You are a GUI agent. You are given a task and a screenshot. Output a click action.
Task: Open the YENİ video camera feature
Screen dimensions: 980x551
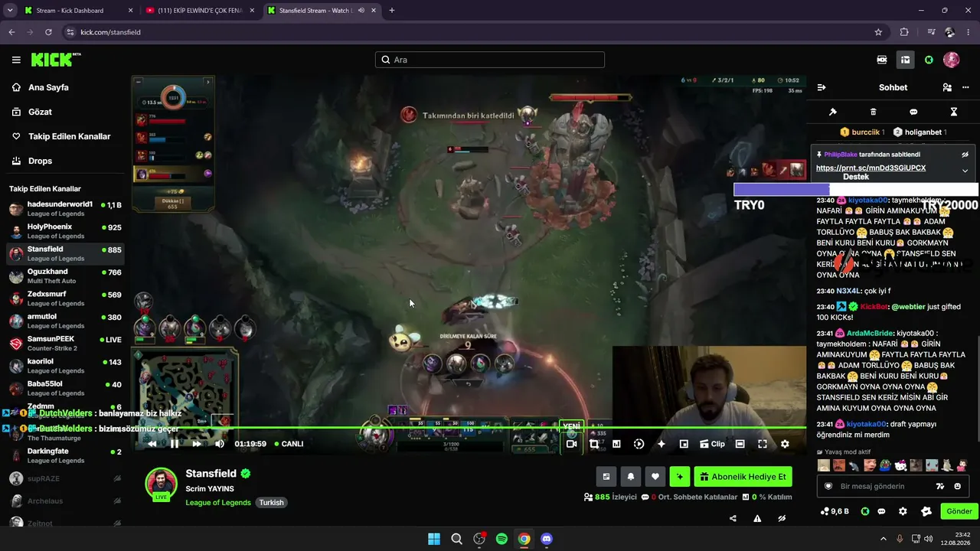click(571, 444)
